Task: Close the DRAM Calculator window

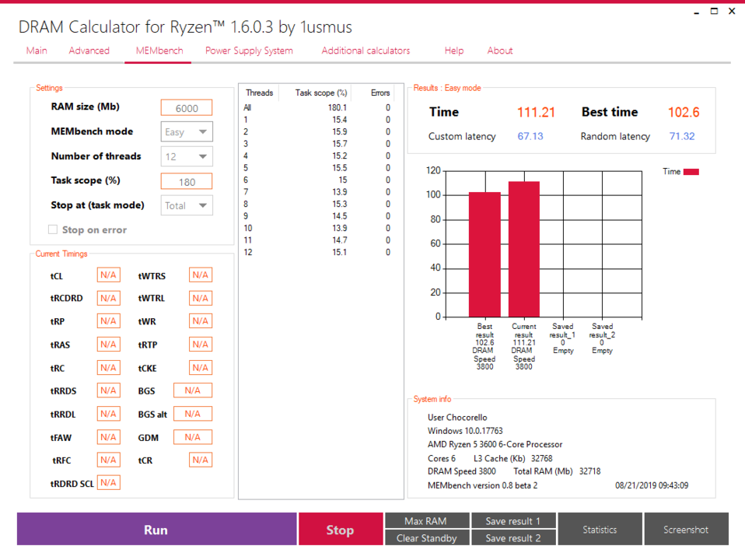Action: click(x=732, y=11)
